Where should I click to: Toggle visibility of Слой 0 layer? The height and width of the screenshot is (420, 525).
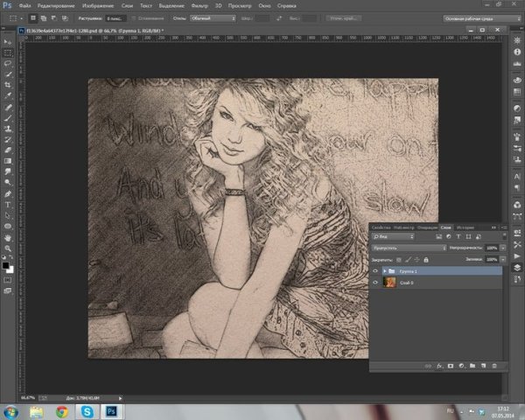375,283
